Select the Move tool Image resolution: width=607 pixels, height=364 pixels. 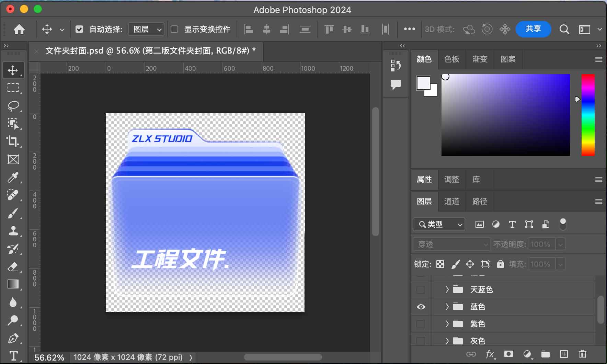(x=13, y=70)
